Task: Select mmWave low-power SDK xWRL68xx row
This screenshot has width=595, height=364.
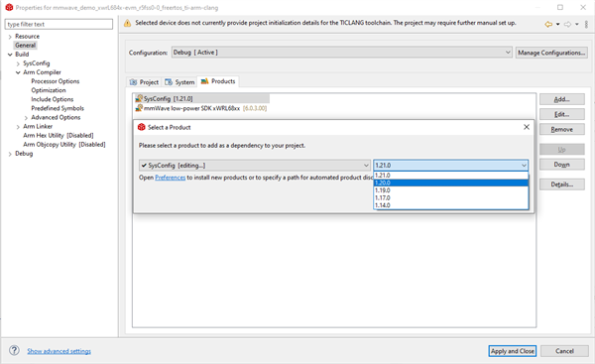Action: 201,108
